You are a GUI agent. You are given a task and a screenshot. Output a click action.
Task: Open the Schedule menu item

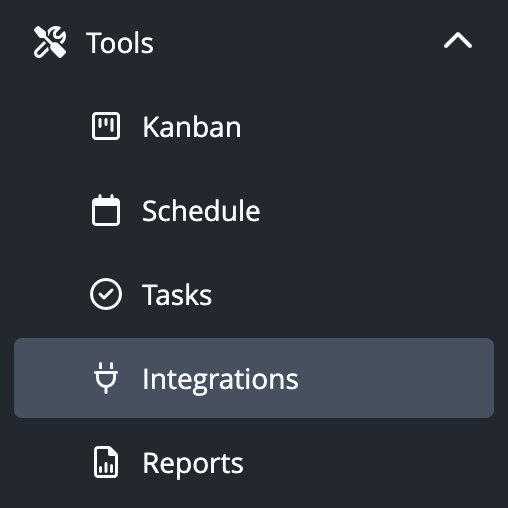point(254,210)
